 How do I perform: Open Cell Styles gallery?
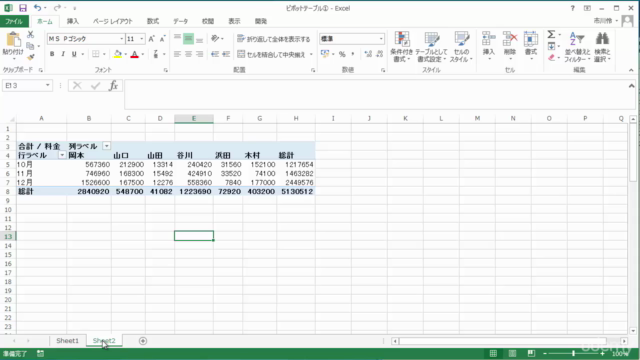point(461,47)
